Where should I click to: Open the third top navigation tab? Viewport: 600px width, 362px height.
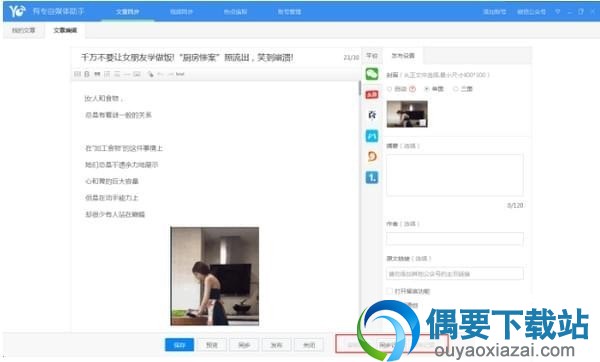(235, 12)
